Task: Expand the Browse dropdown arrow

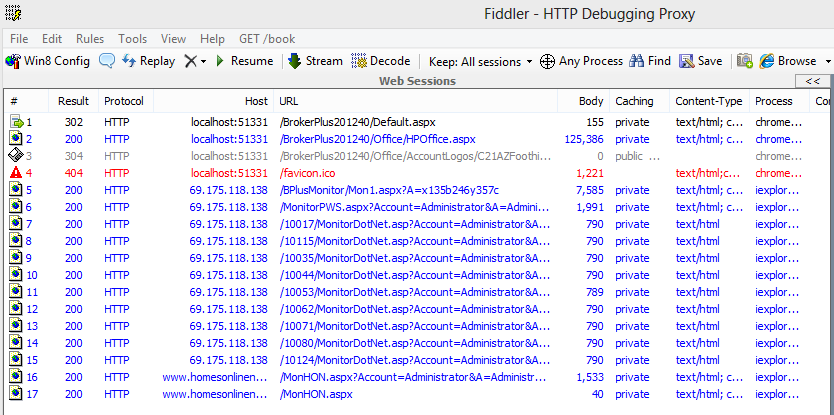Action: [825, 61]
